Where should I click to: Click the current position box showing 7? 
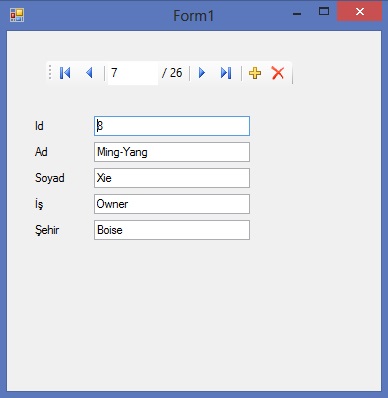tap(133, 73)
